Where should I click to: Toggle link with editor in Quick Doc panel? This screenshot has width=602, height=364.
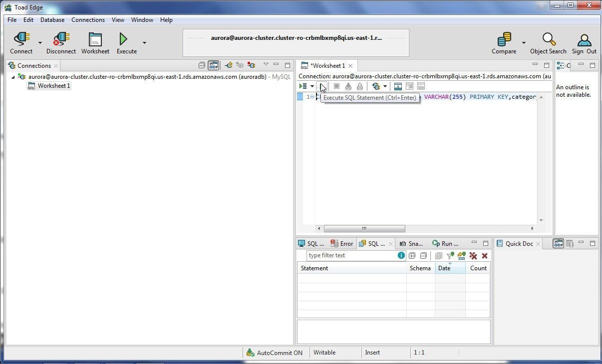tap(558, 243)
